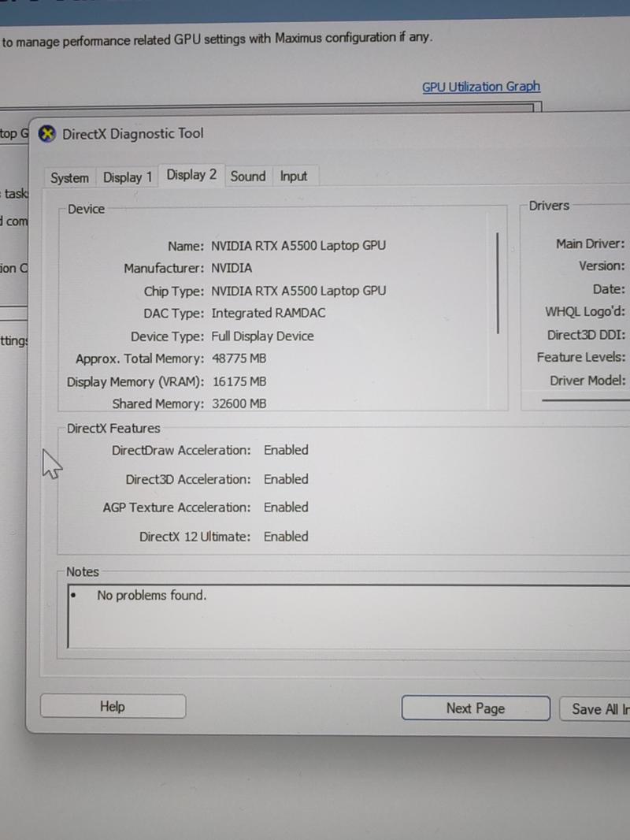Select the Display 2 tab

point(191,175)
